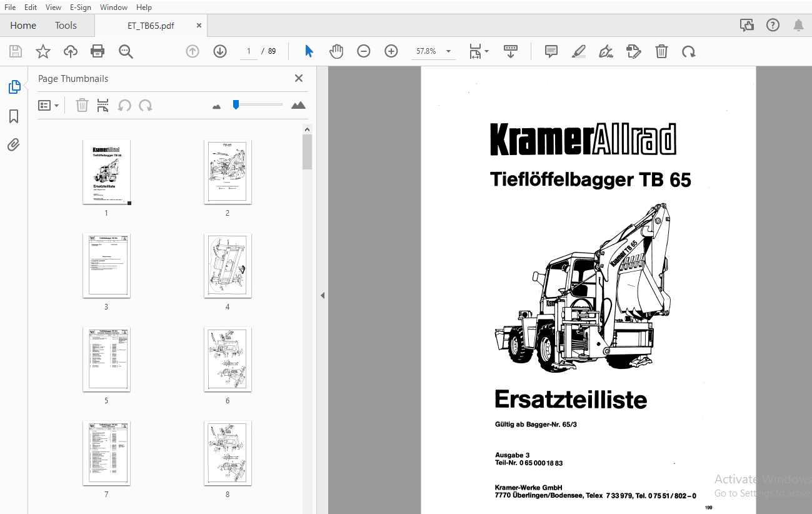Viewport: 812px width, 514px height.
Task: Open the View menu
Action: coord(54,8)
